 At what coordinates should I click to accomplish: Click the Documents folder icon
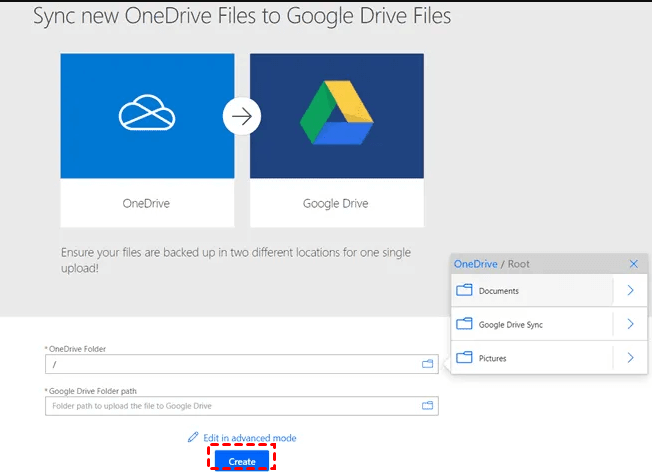(x=464, y=290)
